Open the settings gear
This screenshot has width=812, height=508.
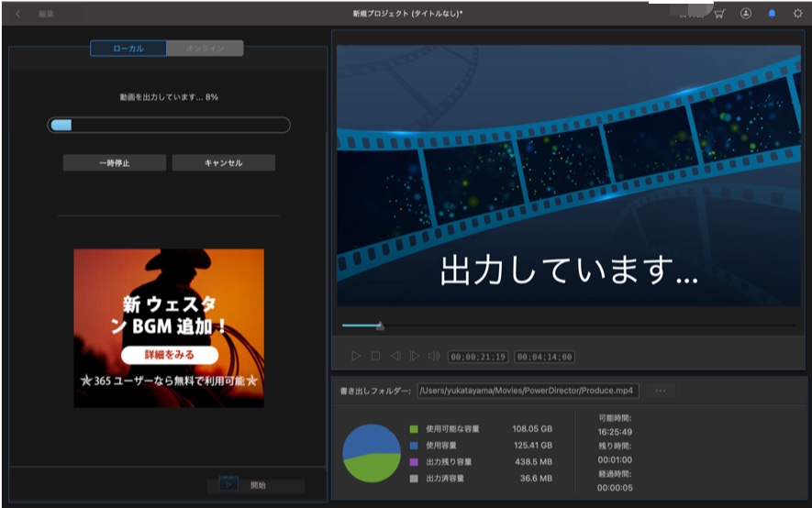tap(798, 14)
